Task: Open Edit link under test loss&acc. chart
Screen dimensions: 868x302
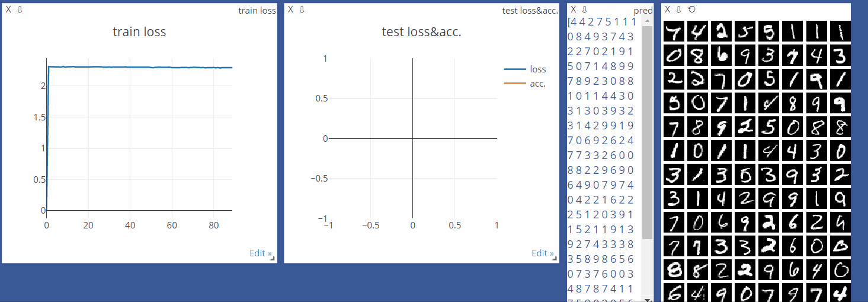Action: tap(543, 253)
